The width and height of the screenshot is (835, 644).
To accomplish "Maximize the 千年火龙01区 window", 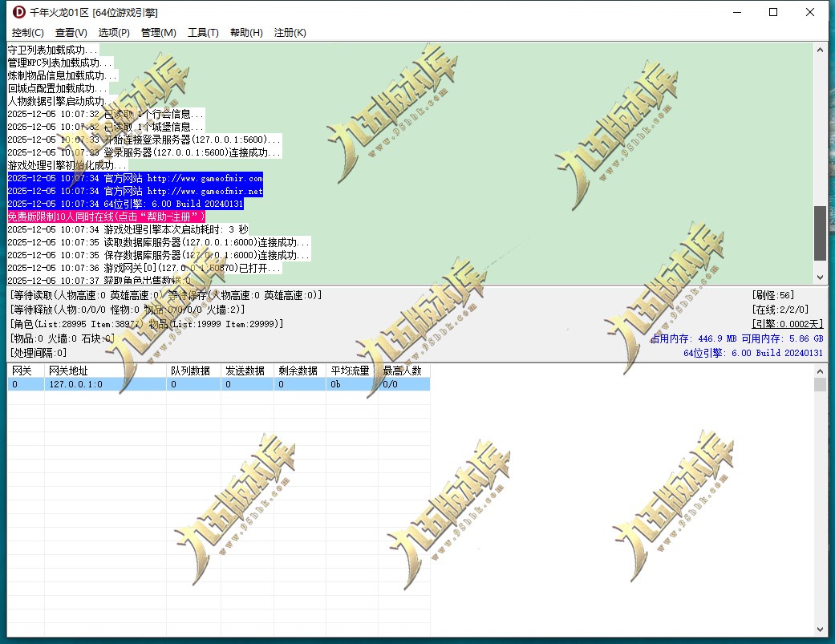I will [x=773, y=12].
